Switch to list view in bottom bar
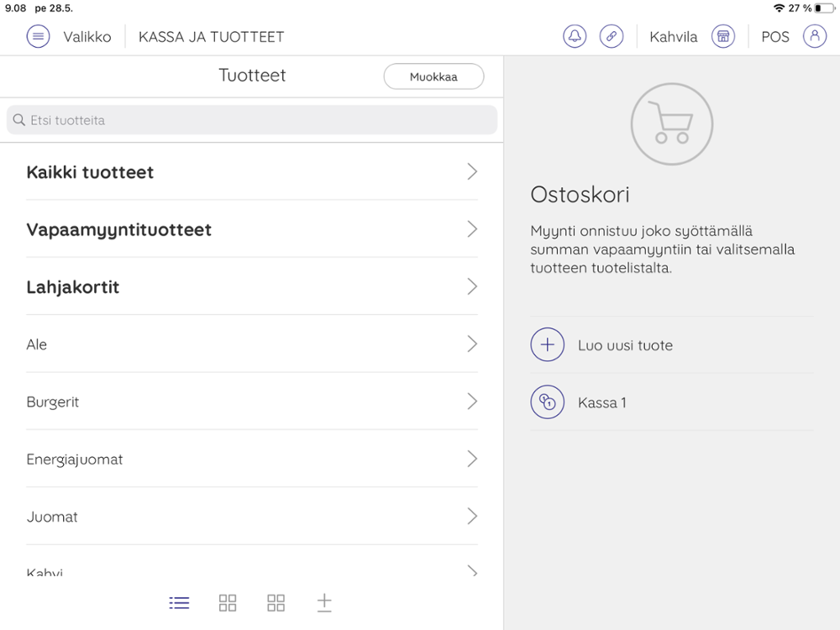The height and width of the screenshot is (630, 840). pyautogui.click(x=179, y=603)
